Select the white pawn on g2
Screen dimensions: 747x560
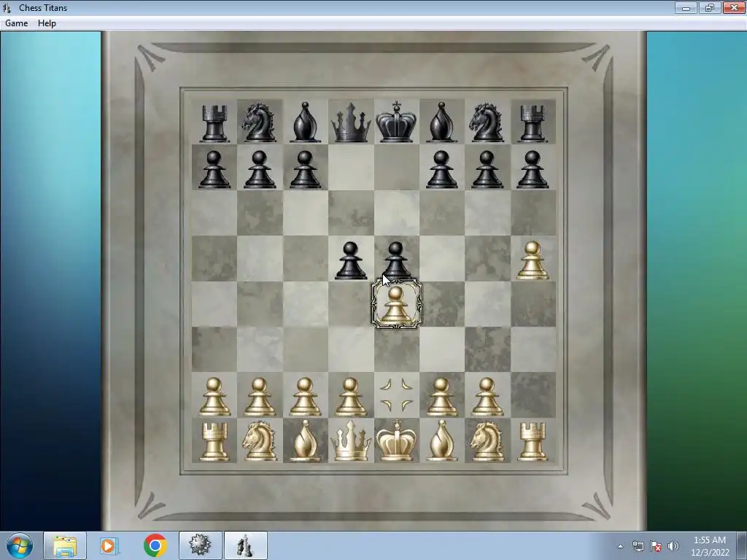tap(487, 397)
